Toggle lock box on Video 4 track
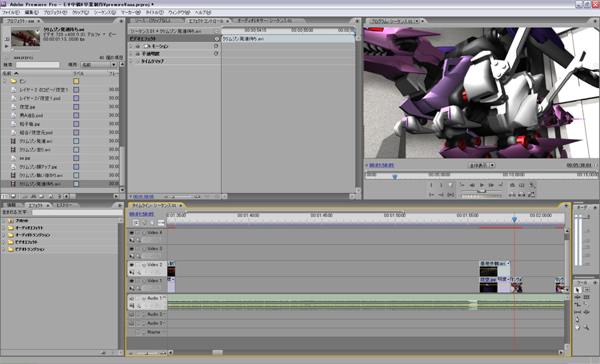Viewport: 600px width, 364px height. point(138,233)
